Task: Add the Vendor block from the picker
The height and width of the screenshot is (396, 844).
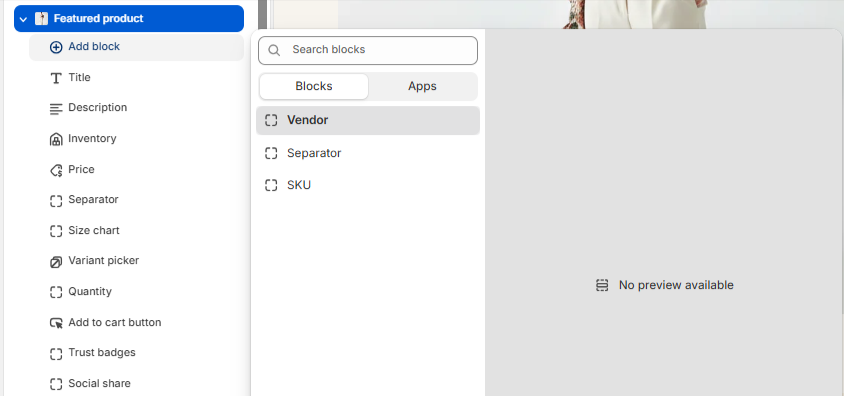Action: tap(368, 120)
